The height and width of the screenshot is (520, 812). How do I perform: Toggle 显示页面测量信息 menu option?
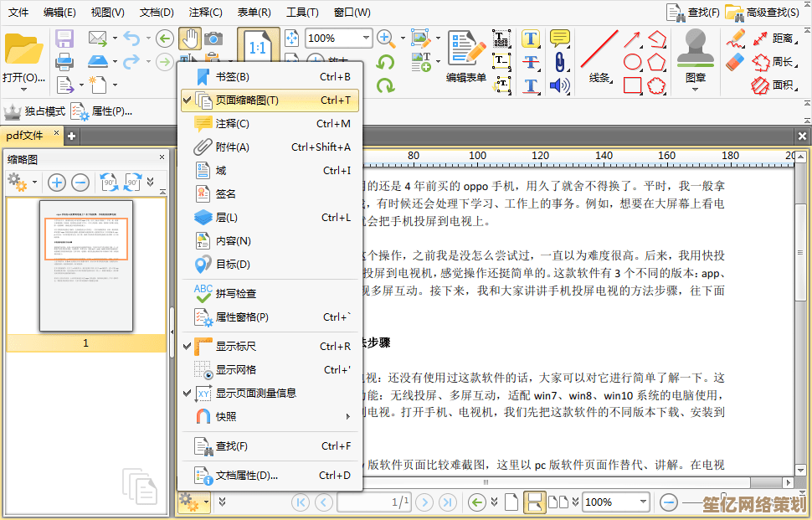tap(255, 393)
